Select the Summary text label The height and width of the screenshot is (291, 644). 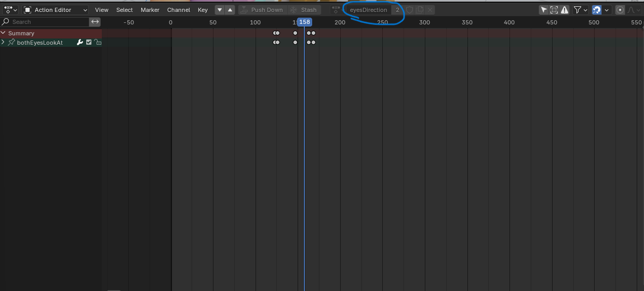21,33
